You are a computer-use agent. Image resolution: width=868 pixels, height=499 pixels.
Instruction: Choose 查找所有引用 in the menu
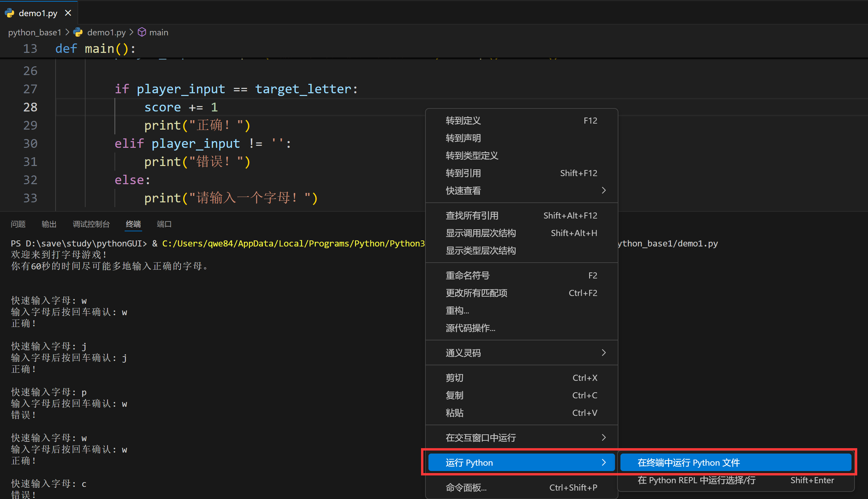tap(472, 215)
